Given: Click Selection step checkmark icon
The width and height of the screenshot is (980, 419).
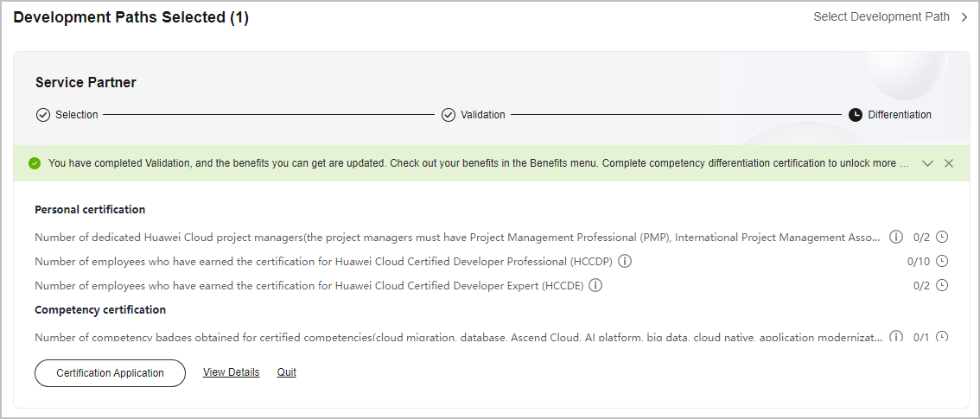Looking at the screenshot, I should (42, 115).
